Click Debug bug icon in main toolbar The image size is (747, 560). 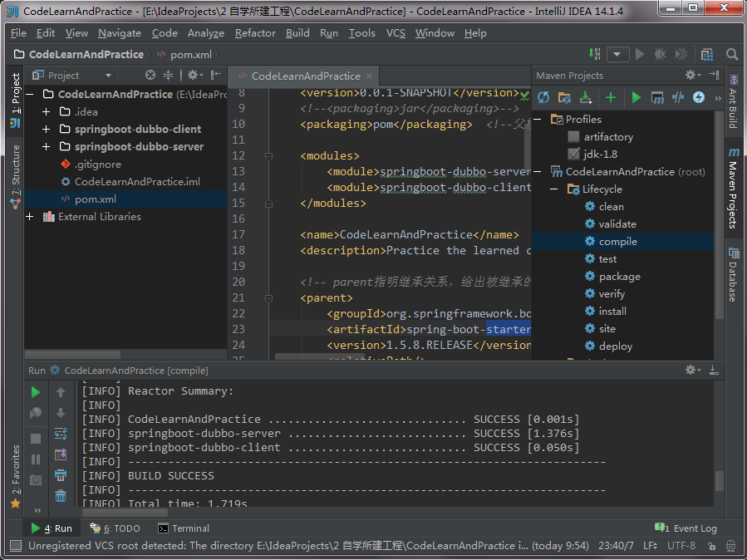(x=660, y=54)
